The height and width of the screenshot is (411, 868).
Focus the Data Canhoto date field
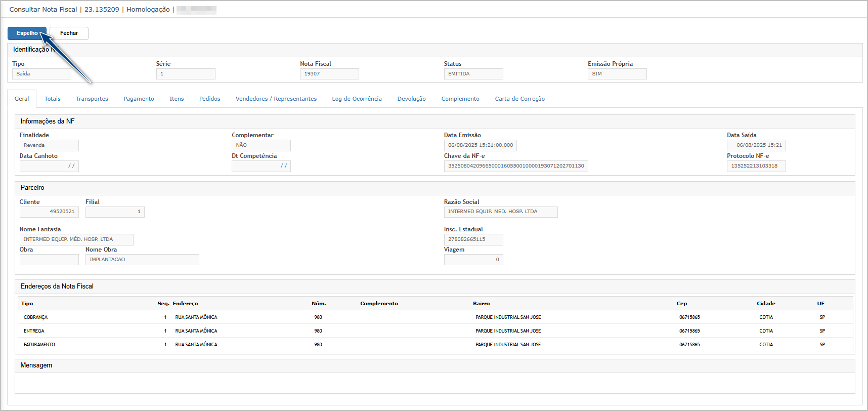(x=49, y=166)
